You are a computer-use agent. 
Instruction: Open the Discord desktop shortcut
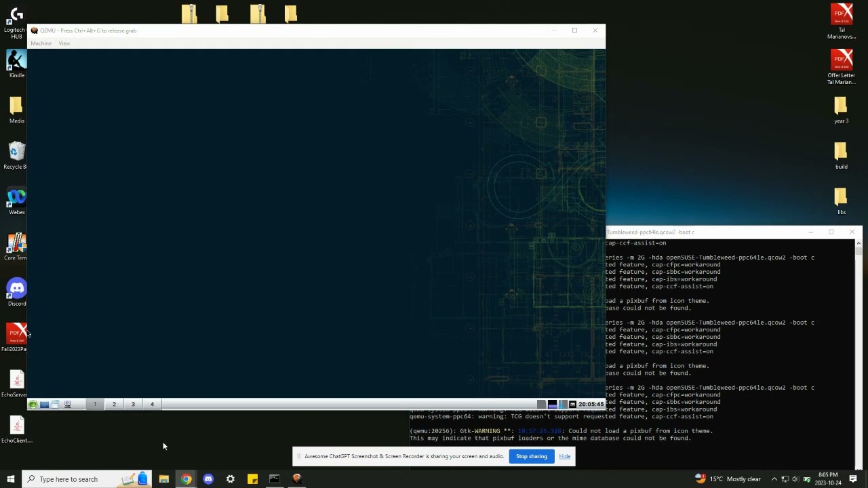click(16, 293)
